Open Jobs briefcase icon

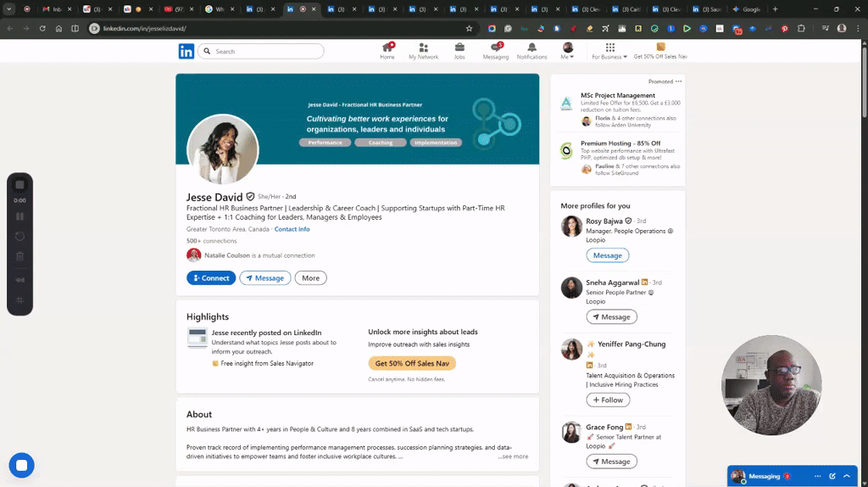(x=459, y=51)
